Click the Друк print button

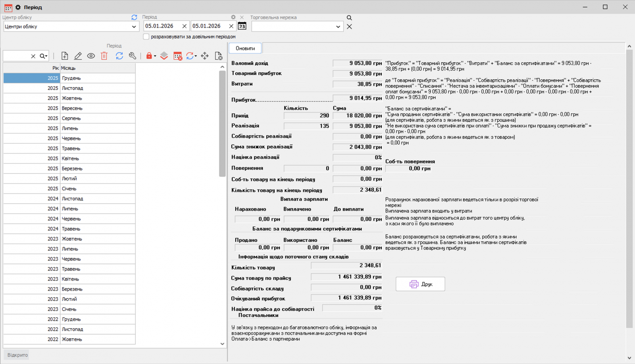coord(420,284)
